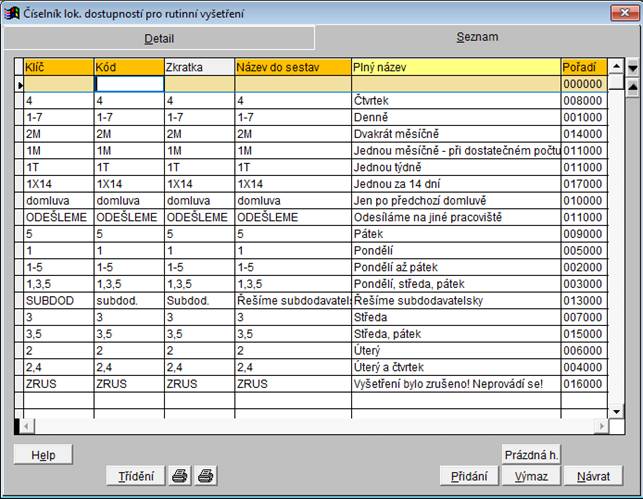Select the empty Kód cell in the first row
This screenshot has height=499, width=643.
click(x=128, y=85)
